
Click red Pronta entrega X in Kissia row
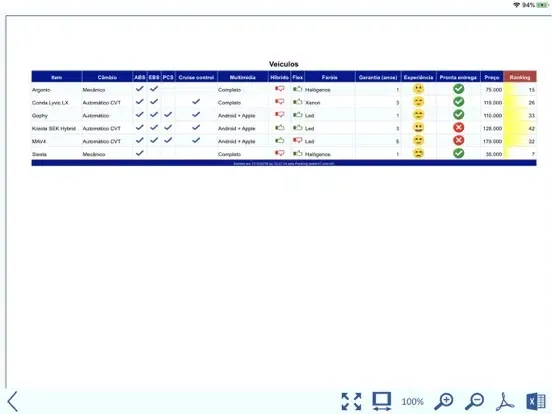[x=458, y=127]
